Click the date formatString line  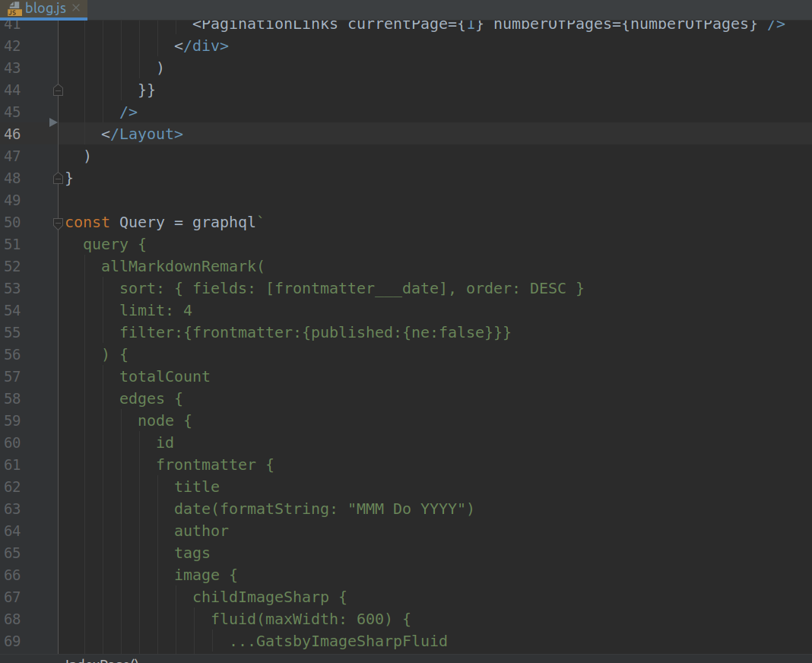[x=324, y=509]
